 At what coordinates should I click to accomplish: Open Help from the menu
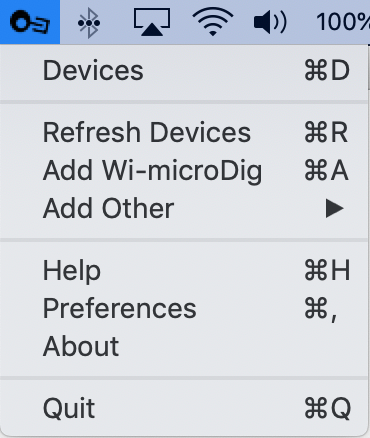coord(184,270)
